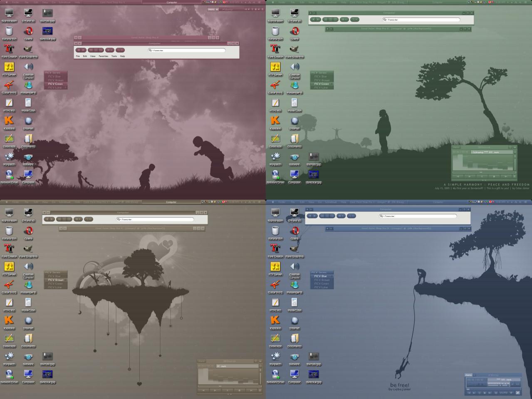
Task: Open Documents folder on the green desktop
Action: point(294,140)
